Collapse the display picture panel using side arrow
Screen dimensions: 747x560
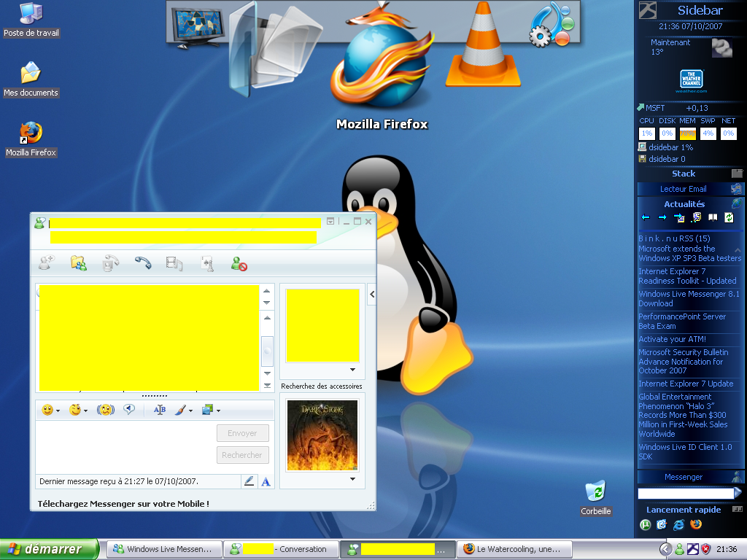371,295
